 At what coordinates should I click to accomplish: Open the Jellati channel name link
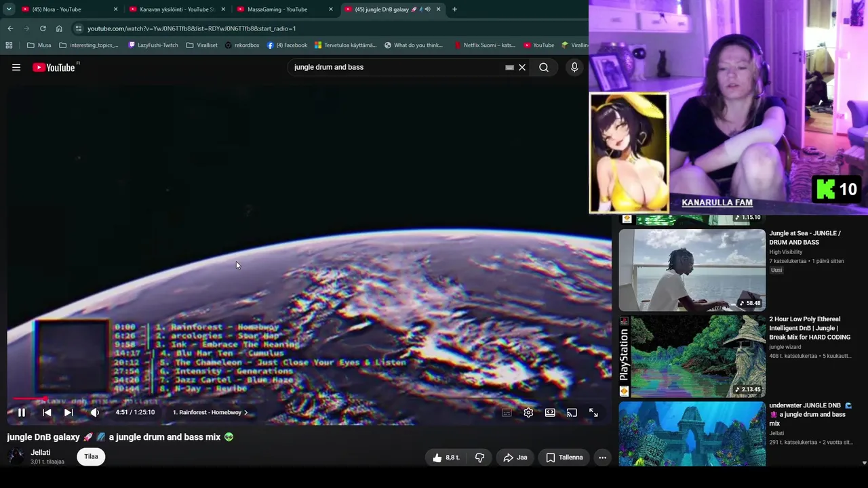40,452
